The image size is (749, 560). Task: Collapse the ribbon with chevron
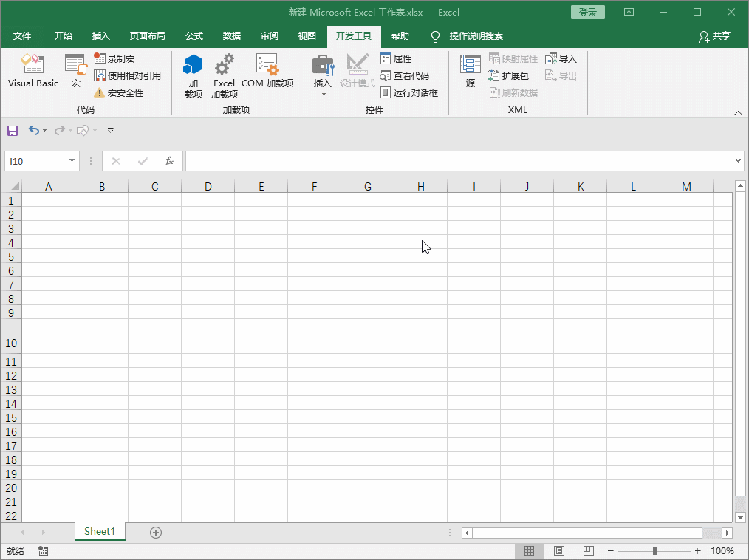(x=739, y=113)
